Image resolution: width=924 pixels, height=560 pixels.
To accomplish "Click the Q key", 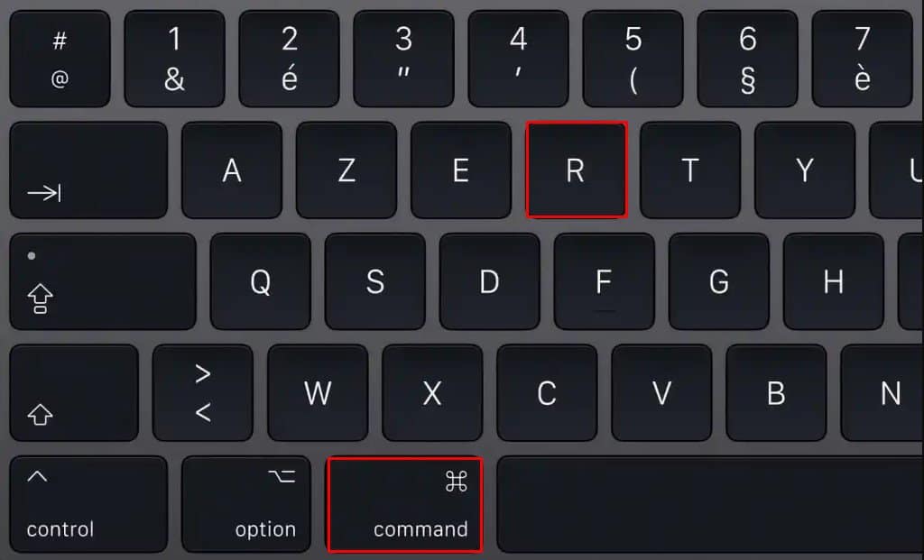I will (x=261, y=281).
